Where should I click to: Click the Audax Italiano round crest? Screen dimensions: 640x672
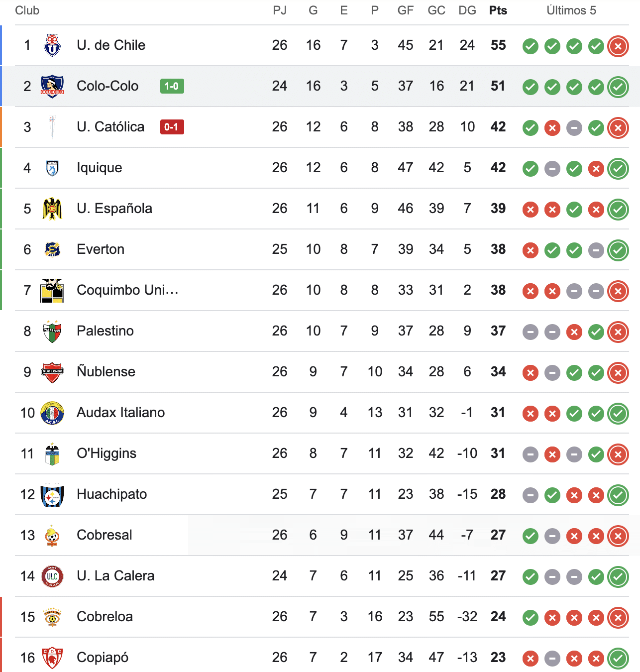(x=52, y=413)
